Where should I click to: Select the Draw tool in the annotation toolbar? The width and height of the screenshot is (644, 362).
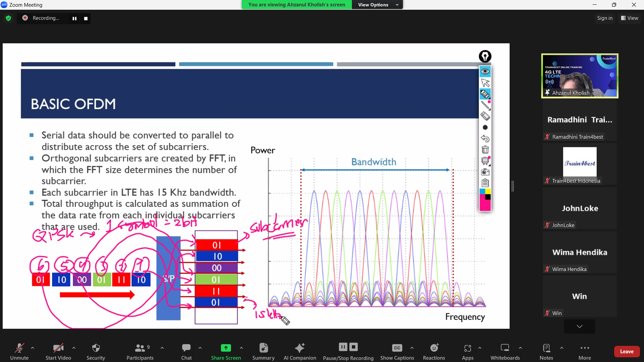point(485,105)
